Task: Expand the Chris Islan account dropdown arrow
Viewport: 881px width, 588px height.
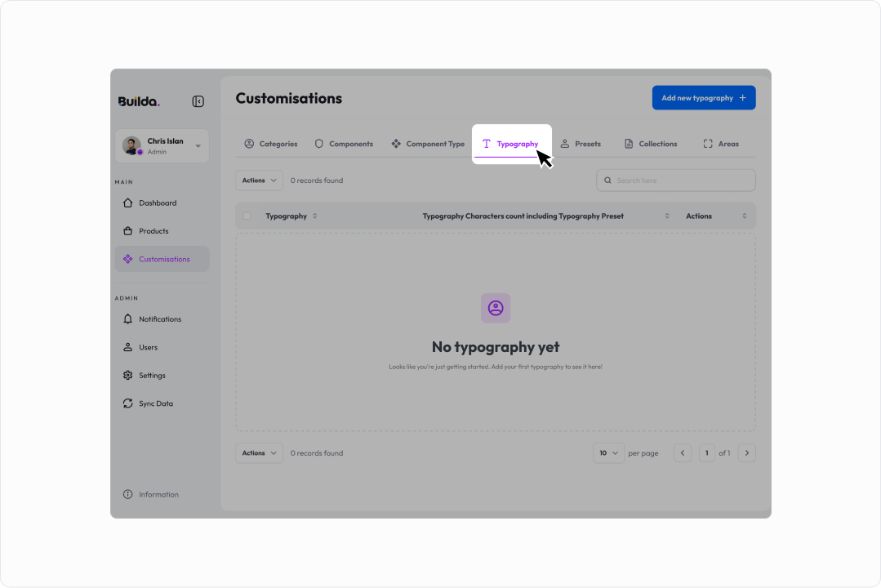Action: [x=198, y=146]
